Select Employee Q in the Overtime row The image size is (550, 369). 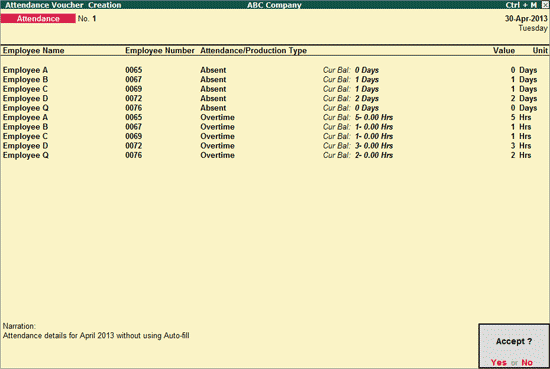pos(26,155)
